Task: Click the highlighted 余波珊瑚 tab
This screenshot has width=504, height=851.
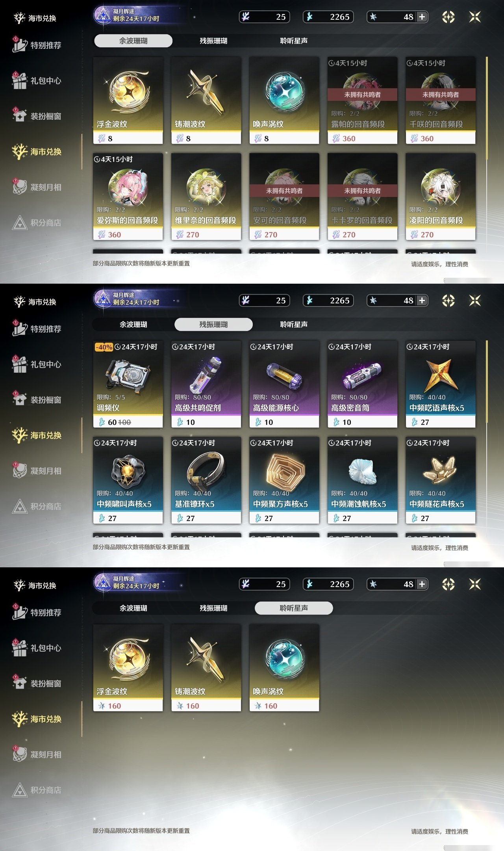Action: point(133,41)
